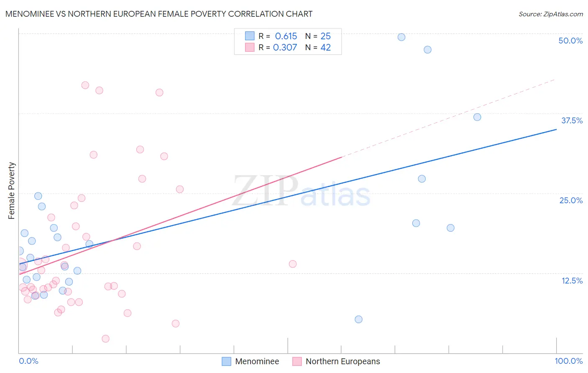Click the ZIPatlas watermark in chart center
The image size is (588, 373).
click(302, 191)
